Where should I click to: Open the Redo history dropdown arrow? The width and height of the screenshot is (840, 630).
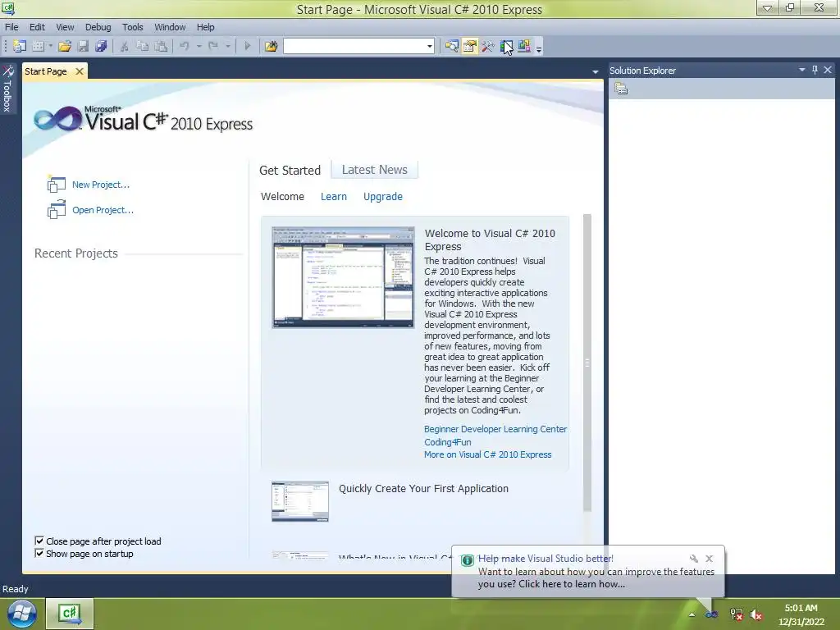coord(228,46)
